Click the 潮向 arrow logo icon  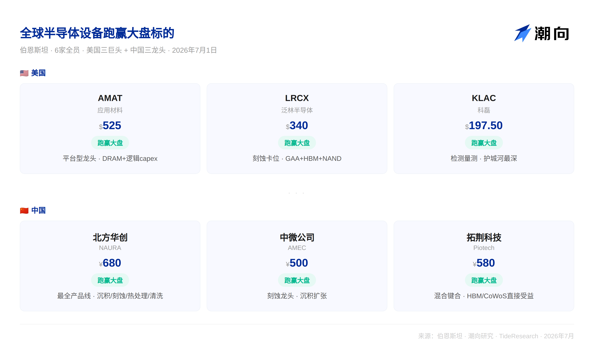[523, 33]
